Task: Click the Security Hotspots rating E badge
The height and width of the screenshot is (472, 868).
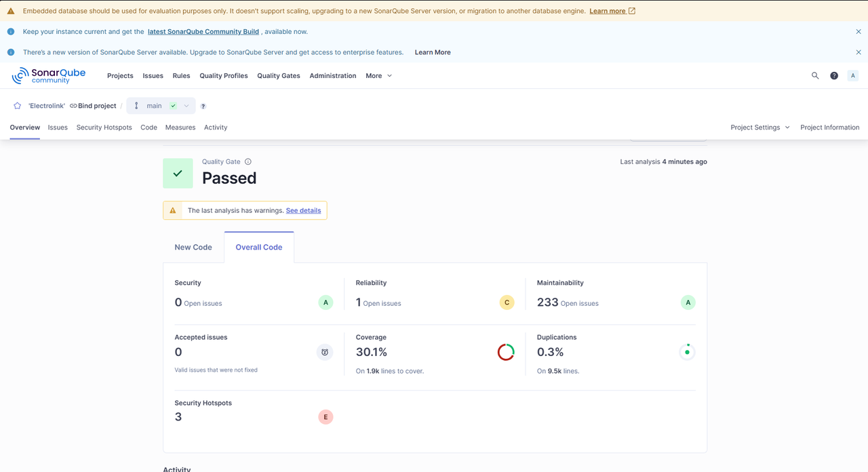Action: pos(325,417)
